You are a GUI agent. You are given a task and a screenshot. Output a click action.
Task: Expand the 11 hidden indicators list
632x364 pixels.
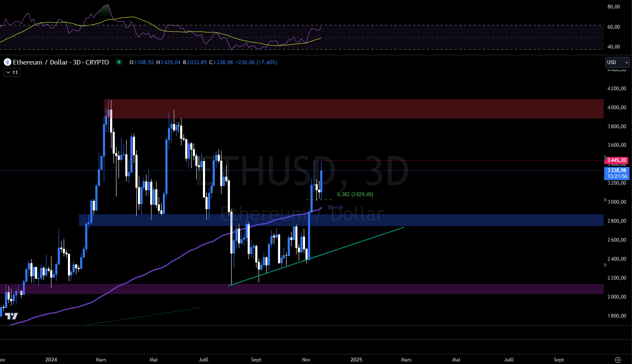tap(13, 72)
